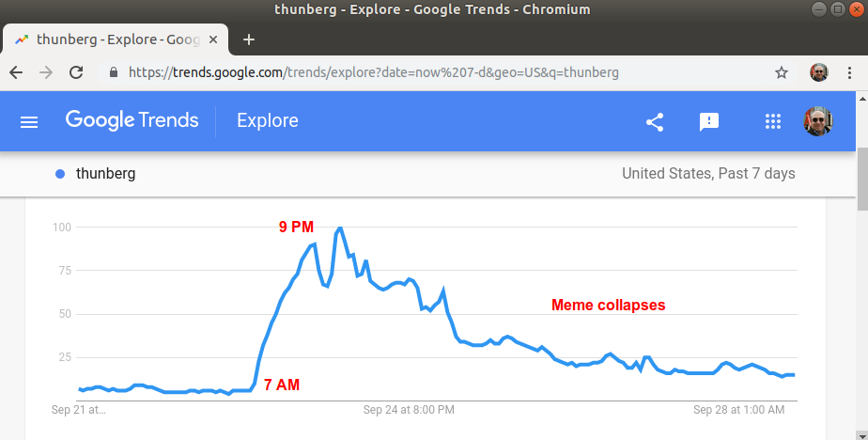The width and height of the screenshot is (868, 440).
Task: Open the Google Trends hamburger menu
Action: pos(29,121)
